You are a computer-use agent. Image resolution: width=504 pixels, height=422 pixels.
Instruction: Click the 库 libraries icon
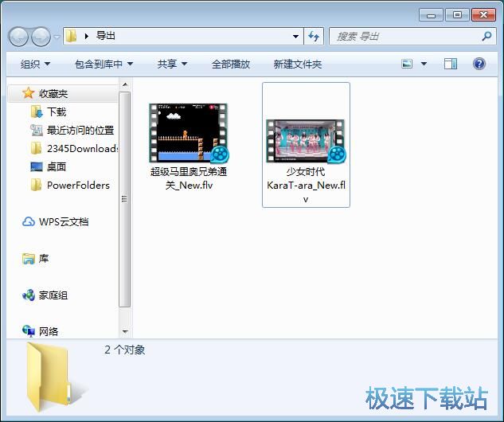(x=29, y=259)
